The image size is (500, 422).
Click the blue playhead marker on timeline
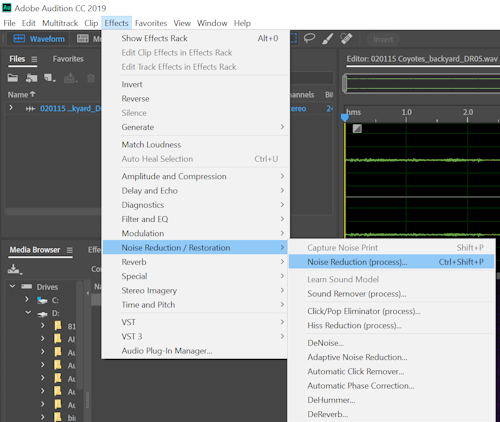pos(345,117)
